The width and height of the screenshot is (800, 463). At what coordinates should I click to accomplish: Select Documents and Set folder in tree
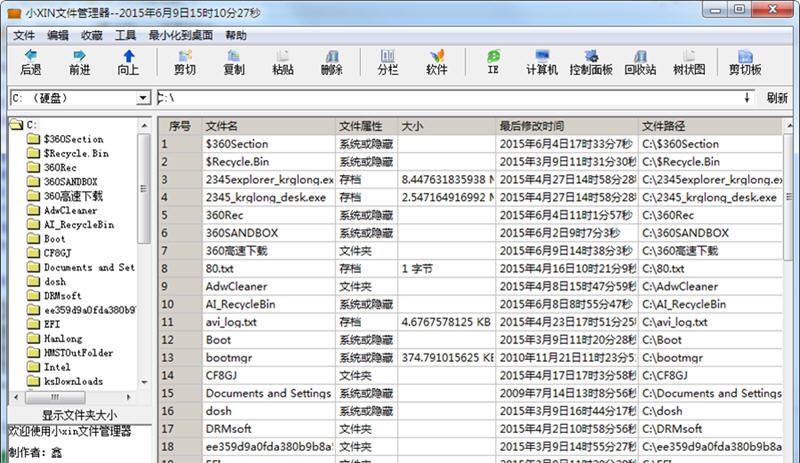point(89,267)
